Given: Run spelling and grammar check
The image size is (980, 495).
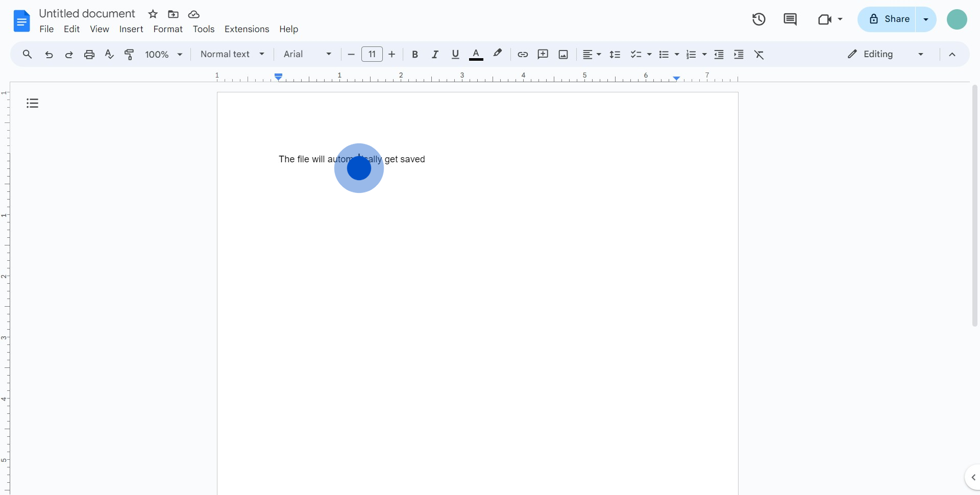Looking at the screenshot, I should pyautogui.click(x=109, y=54).
